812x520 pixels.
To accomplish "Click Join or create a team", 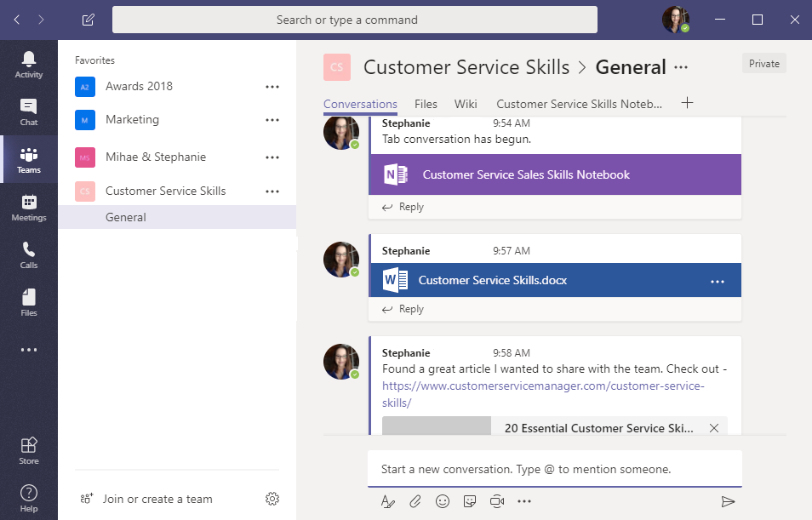I will [146, 499].
